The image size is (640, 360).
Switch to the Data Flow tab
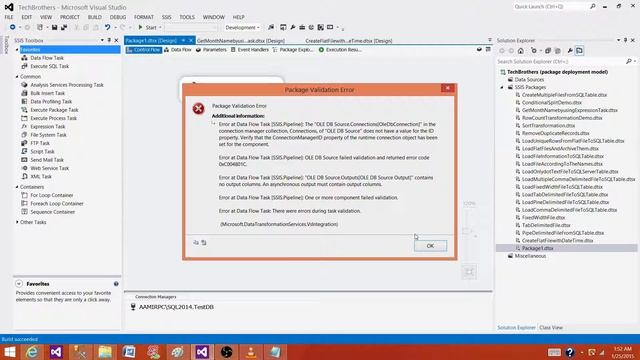(178, 50)
